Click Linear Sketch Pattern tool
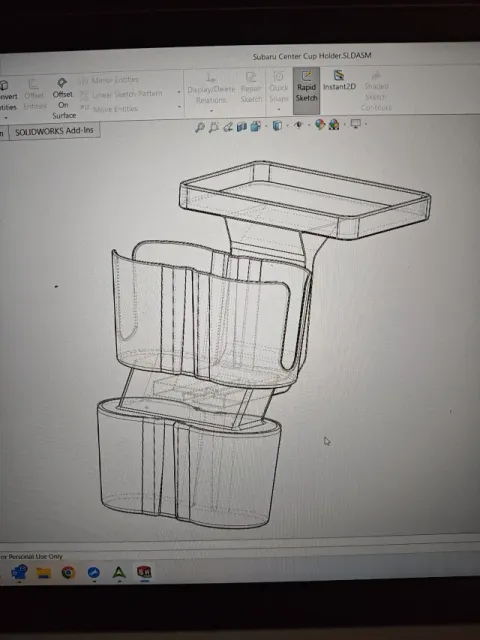This screenshot has height=640, width=480. tap(122, 95)
